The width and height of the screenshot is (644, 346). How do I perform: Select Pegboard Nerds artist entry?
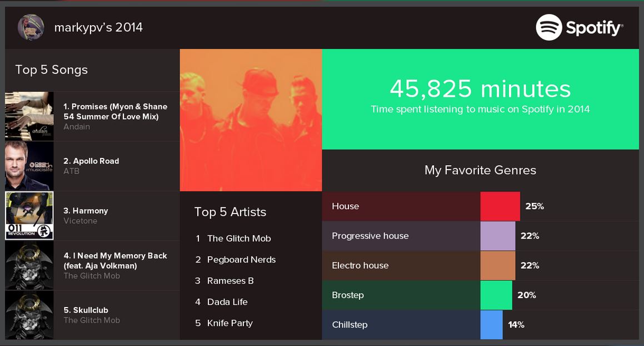tap(241, 260)
